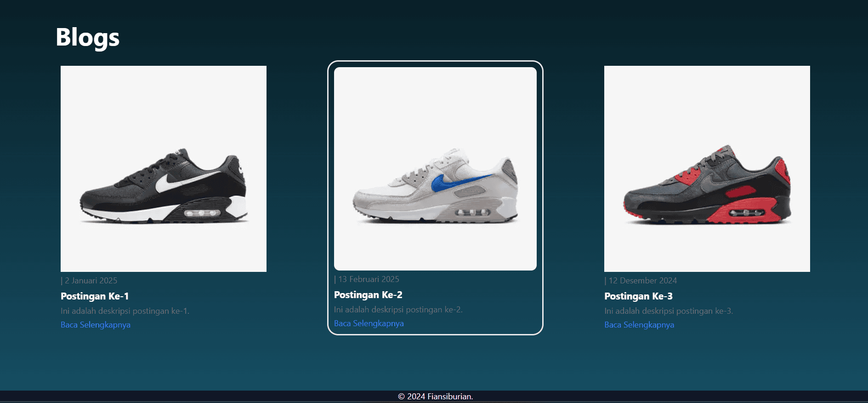Screen dimensions: 868x403
Task: Click the description Ini adalah deskripsi postingan ke-2
Action: point(398,310)
